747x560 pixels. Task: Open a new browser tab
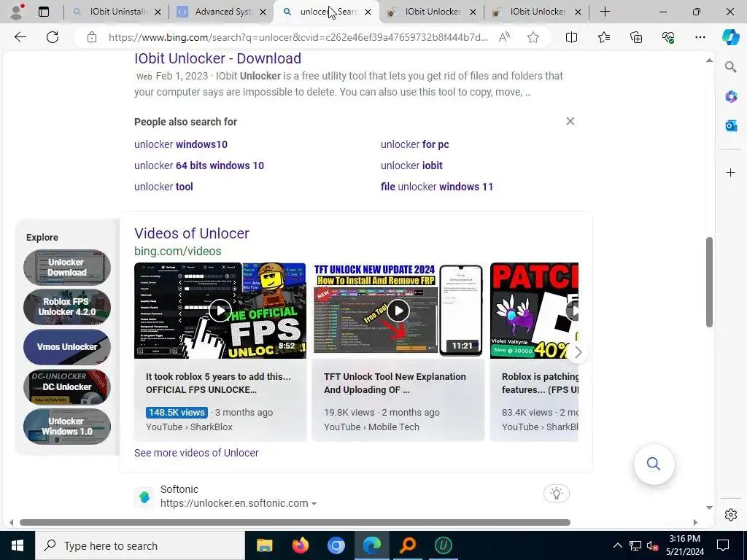[x=605, y=12]
